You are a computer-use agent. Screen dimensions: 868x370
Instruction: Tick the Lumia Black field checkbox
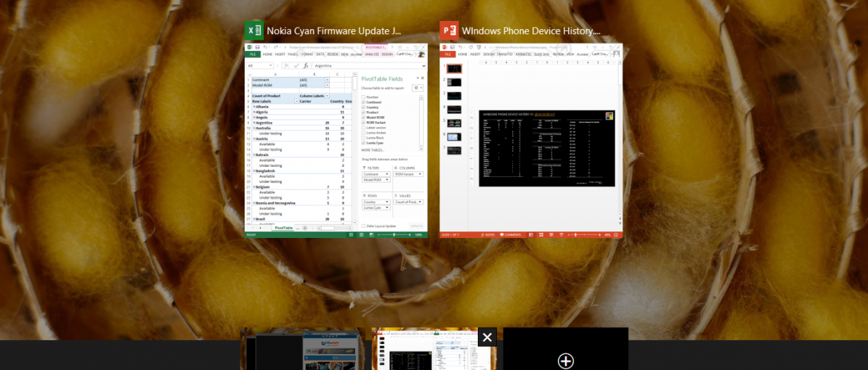(363, 138)
